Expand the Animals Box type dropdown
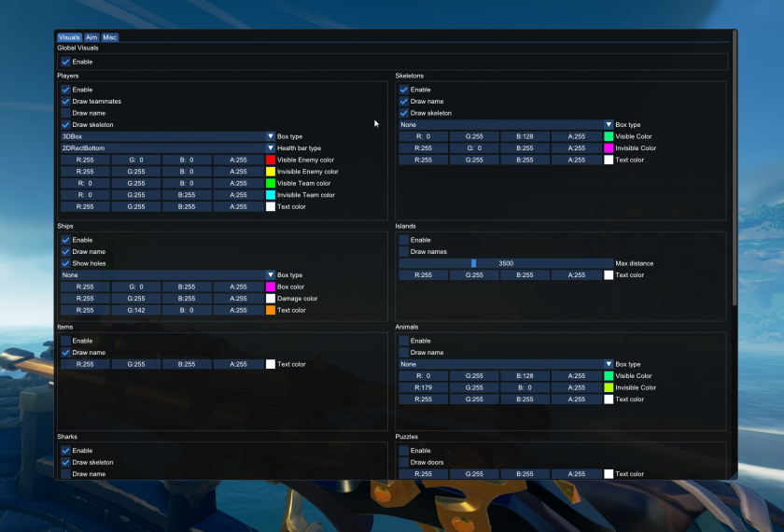 click(x=506, y=364)
